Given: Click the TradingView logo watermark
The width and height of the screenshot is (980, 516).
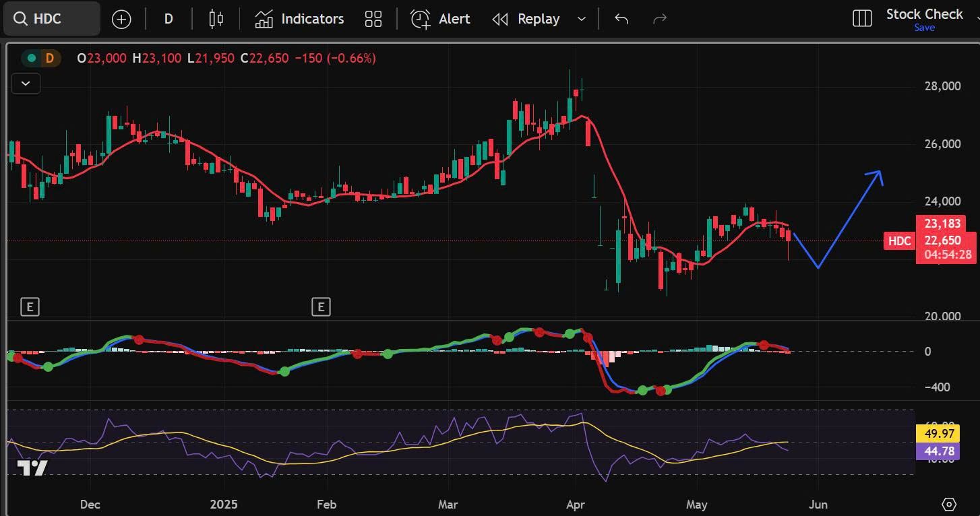Looking at the screenshot, I should [32, 468].
